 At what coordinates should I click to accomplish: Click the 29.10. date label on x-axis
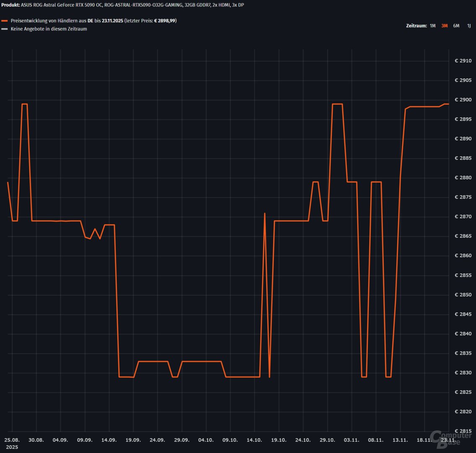coord(327,440)
